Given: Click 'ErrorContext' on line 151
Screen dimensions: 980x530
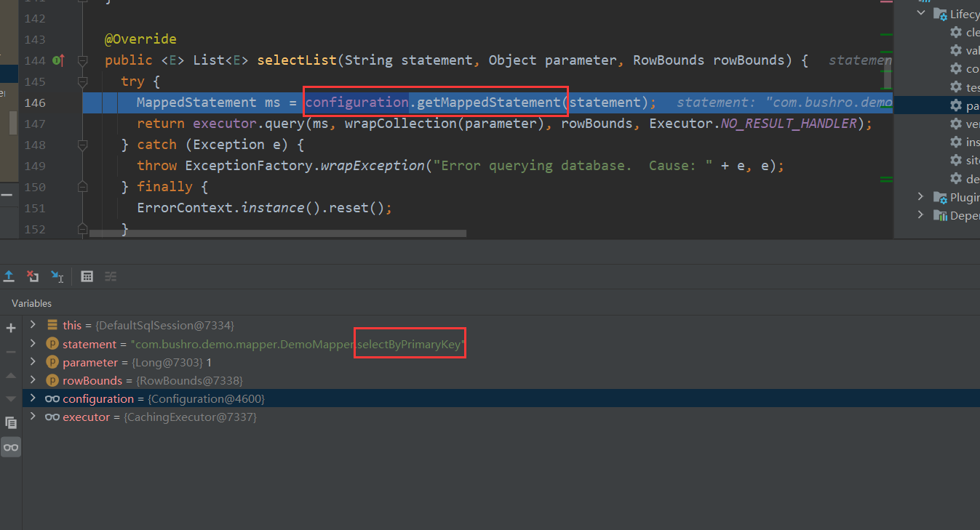Looking at the screenshot, I should tap(185, 208).
